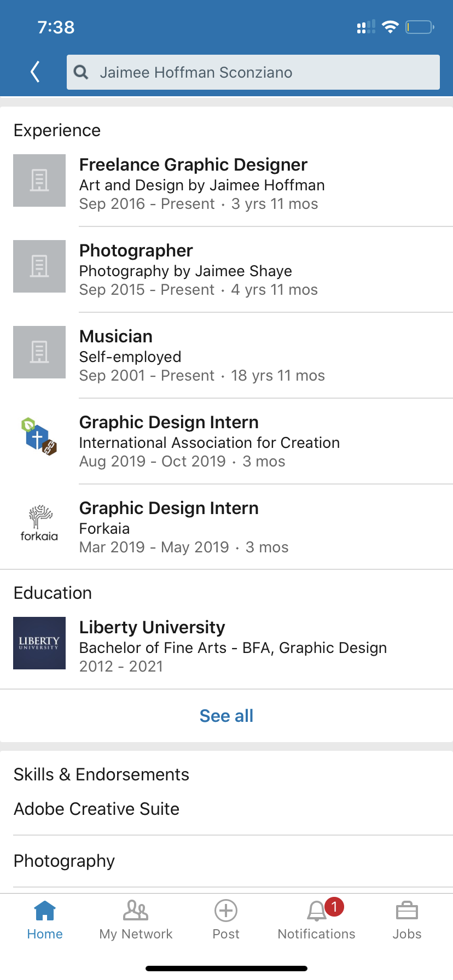
Task: Tap the back arrow chevron
Action: 36,72
